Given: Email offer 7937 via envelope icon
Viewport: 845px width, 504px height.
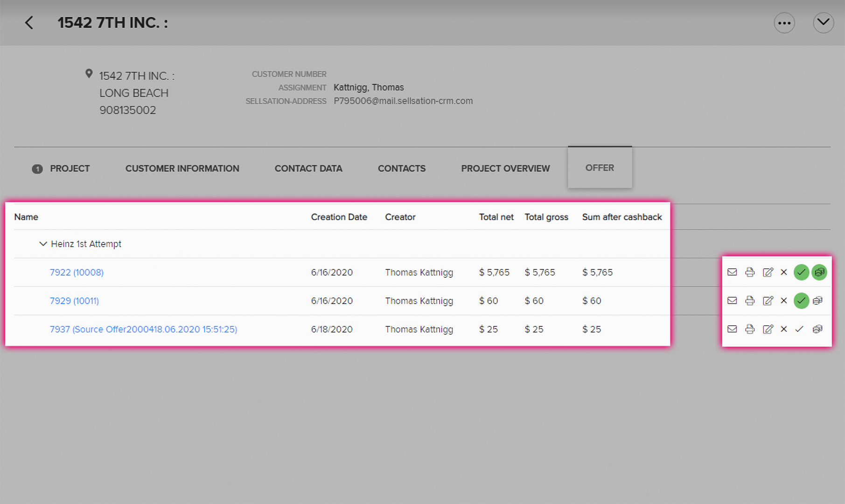Looking at the screenshot, I should [732, 329].
